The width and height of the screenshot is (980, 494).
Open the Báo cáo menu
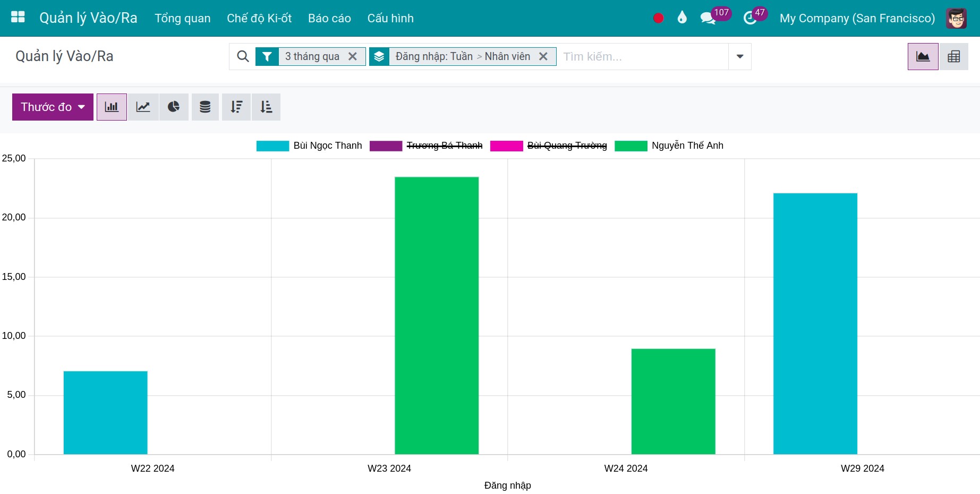(329, 18)
